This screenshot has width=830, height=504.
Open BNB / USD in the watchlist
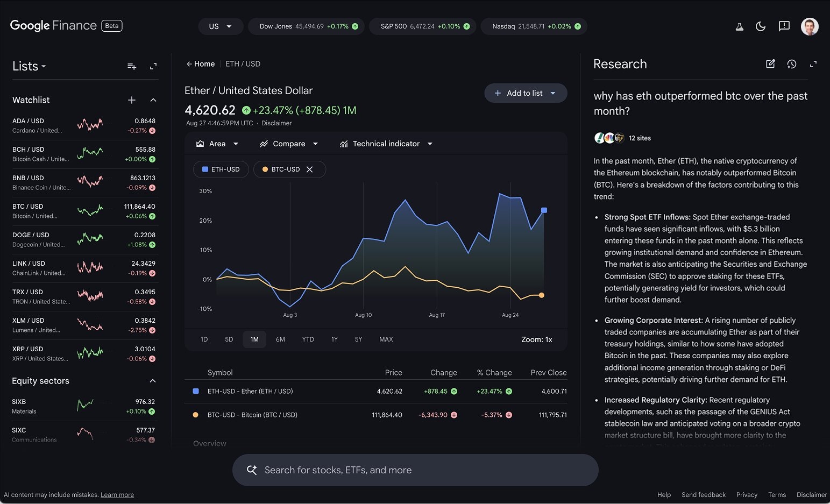(84, 183)
